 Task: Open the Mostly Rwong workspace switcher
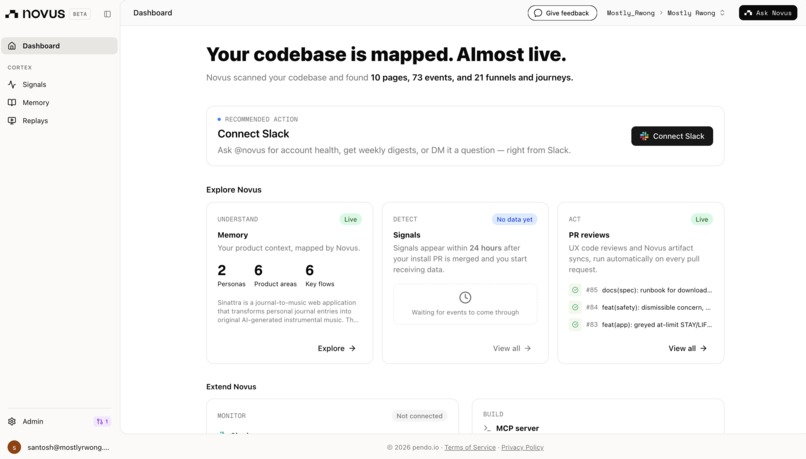[696, 13]
